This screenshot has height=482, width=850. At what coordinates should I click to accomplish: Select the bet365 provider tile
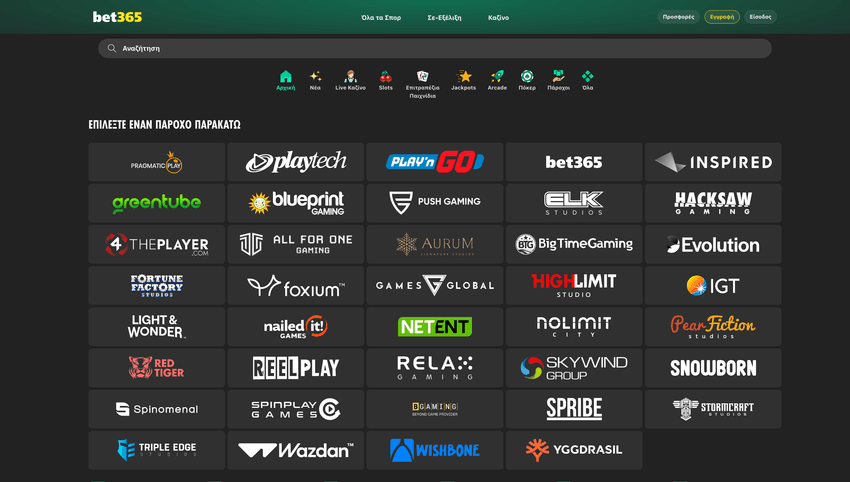pos(574,162)
